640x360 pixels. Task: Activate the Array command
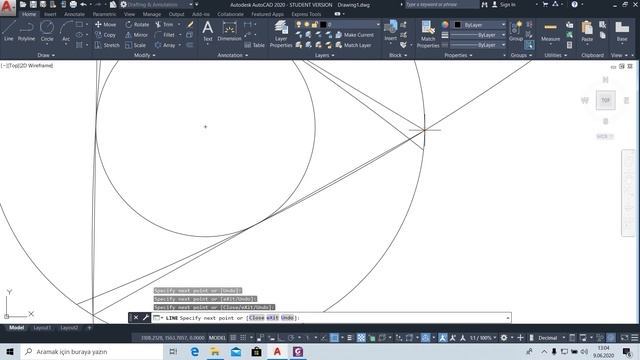(x=165, y=45)
